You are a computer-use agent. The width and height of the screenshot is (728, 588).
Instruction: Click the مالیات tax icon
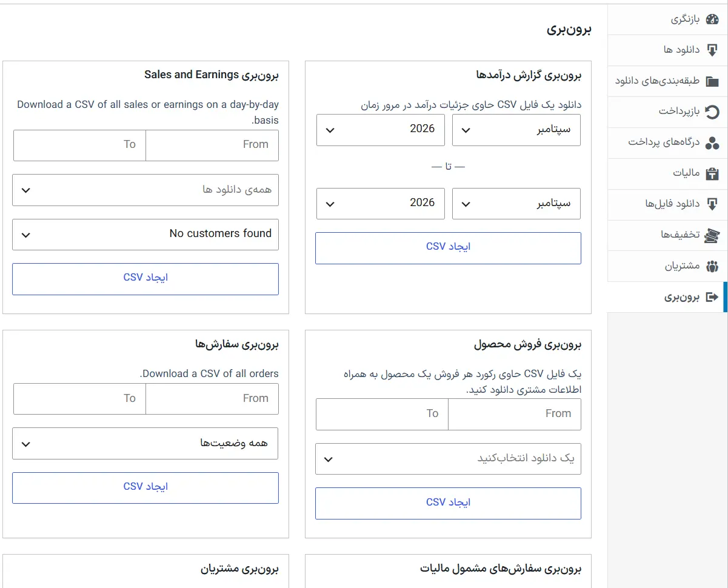[x=712, y=173]
